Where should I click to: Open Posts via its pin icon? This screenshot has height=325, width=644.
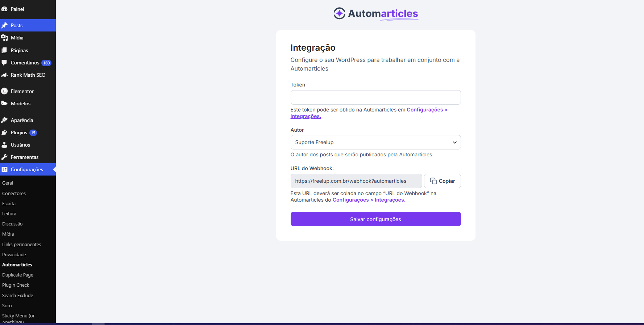click(4, 25)
